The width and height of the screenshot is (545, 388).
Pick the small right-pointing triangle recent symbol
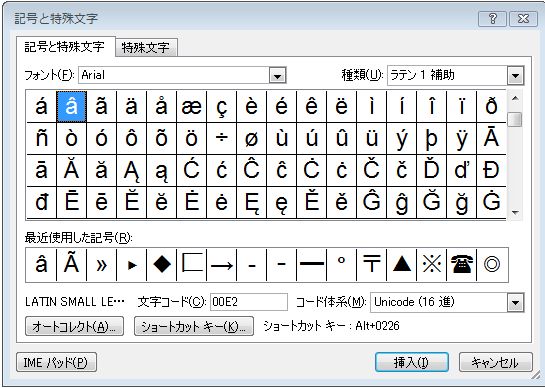coord(132,265)
